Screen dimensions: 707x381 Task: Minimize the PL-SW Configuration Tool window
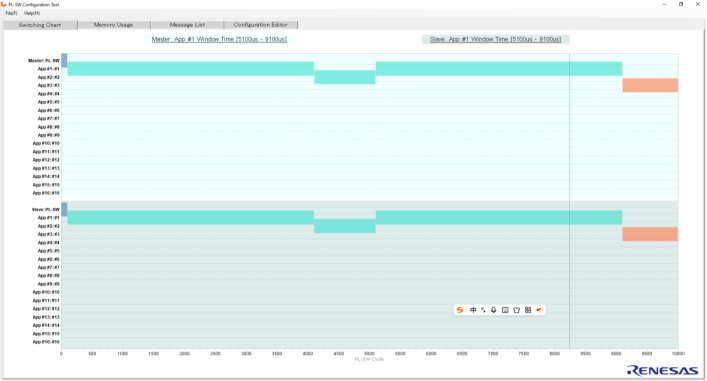(x=664, y=4)
